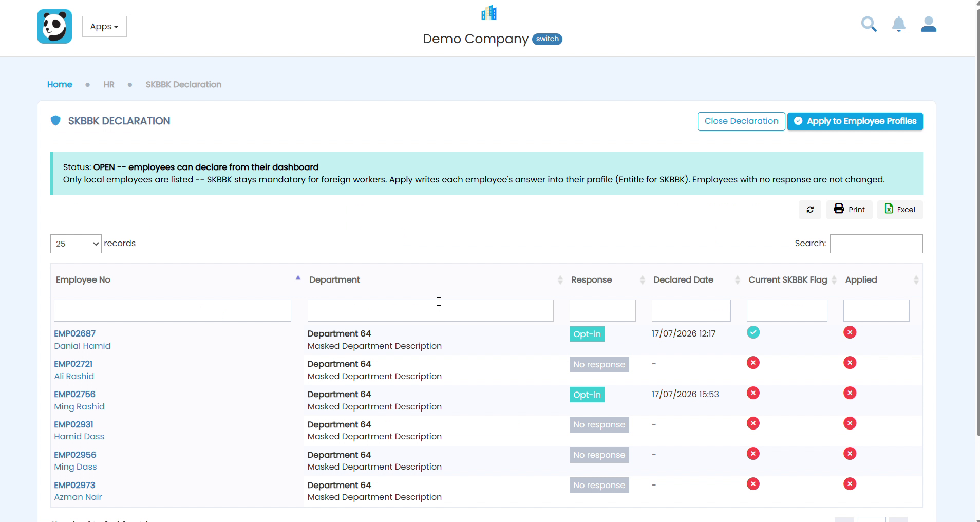This screenshot has width=980, height=522.
Task: Sort by Current SKBBK Flag column
Action: click(791, 280)
